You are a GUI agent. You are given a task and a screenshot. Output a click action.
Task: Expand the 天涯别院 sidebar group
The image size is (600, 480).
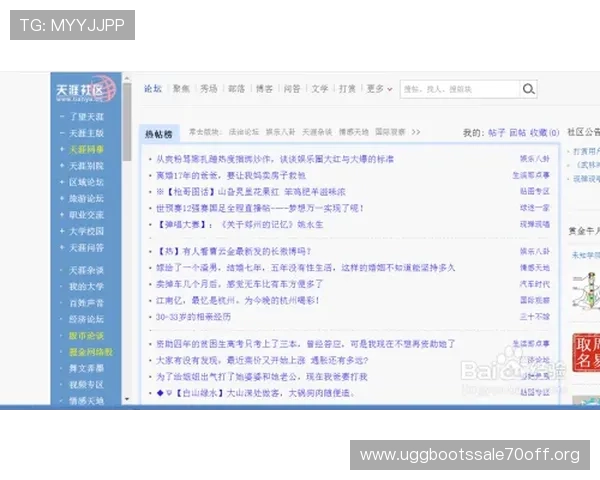click(62, 166)
